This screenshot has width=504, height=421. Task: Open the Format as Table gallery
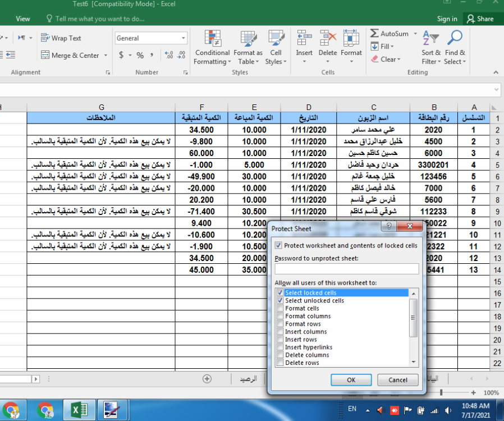248,48
